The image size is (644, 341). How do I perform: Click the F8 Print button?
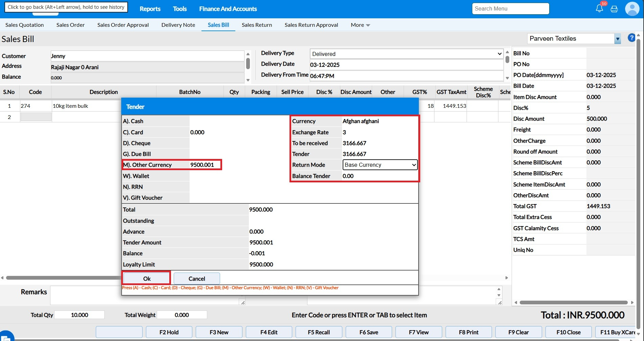pyautogui.click(x=469, y=332)
